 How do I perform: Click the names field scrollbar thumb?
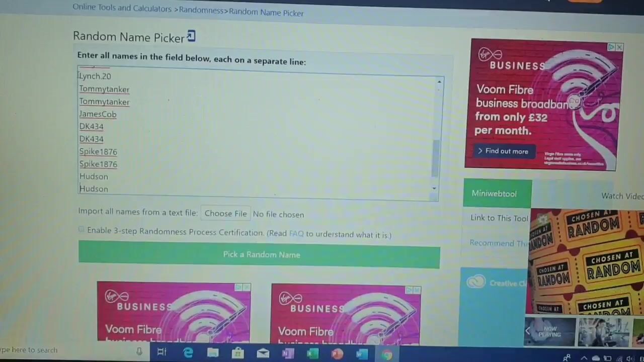click(436, 158)
